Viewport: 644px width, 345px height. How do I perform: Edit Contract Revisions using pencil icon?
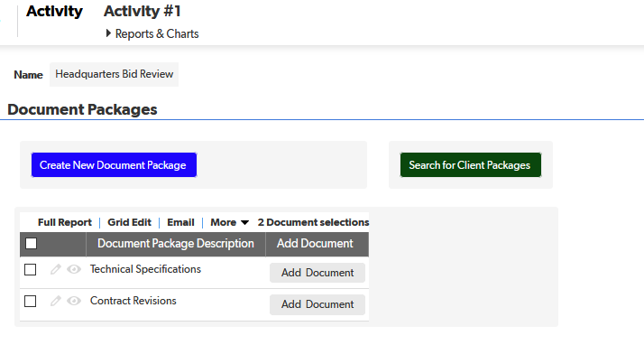(55, 301)
